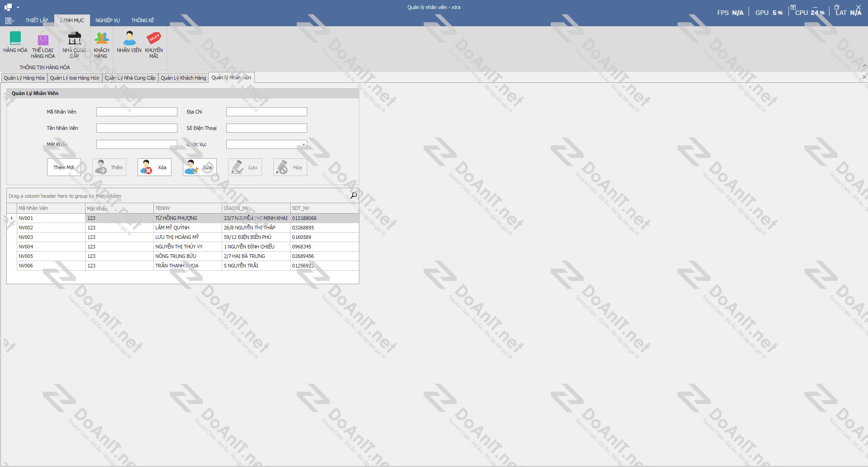This screenshot has height=467, width=868.
Task: Open Thể Loại Hàng Hóa ribbon icon
Action: click(x=43, y=45)
